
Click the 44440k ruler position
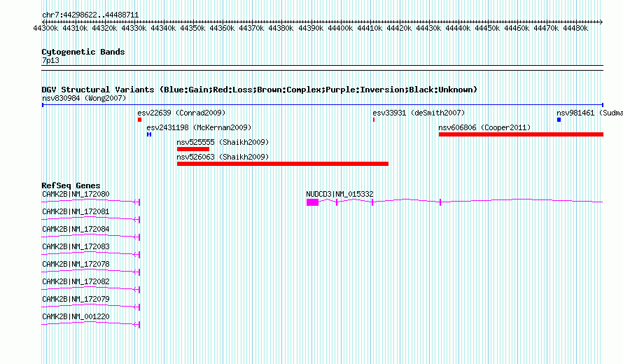click(x=458, y=28)
